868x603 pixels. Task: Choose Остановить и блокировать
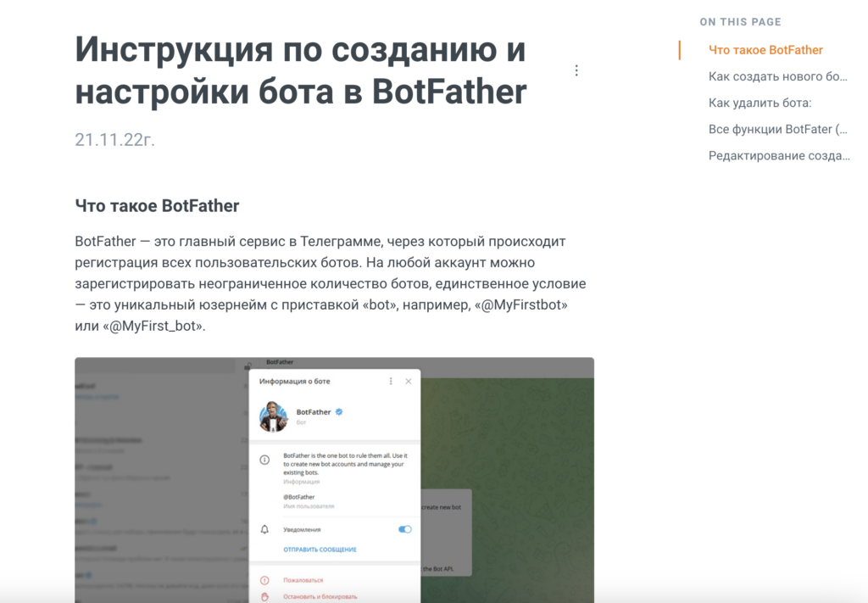click(x=320, y=596)
